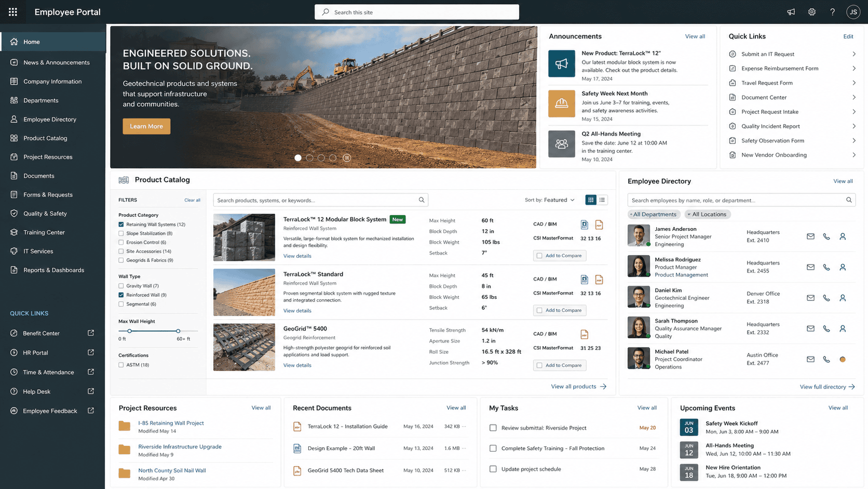
Task: Open Sort by Featured dropdown
Action: point(550,200)
